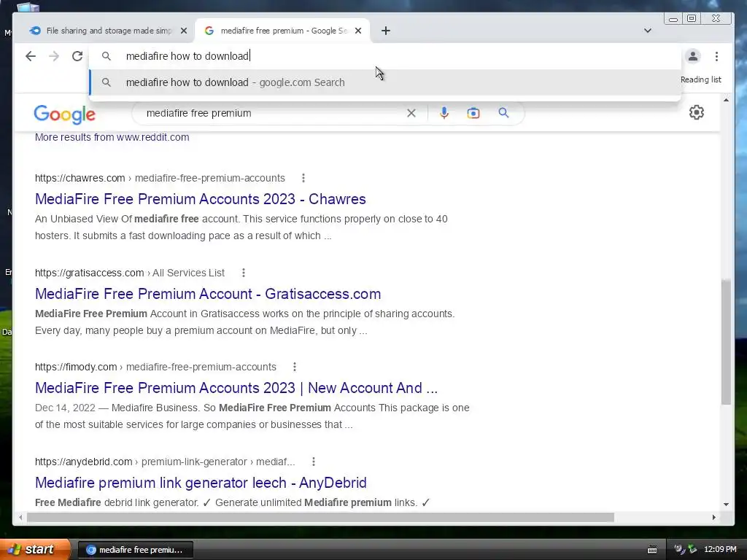Click the Google logo

click(x=65, y=114)
